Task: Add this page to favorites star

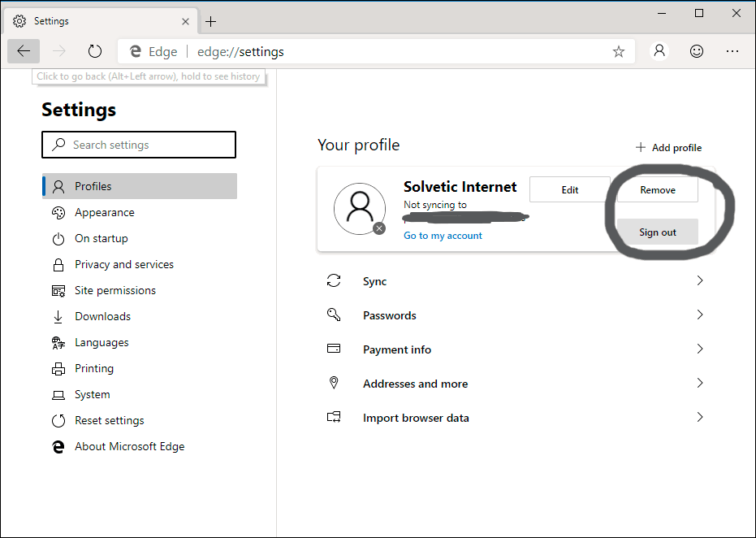Action: [619, 51]
